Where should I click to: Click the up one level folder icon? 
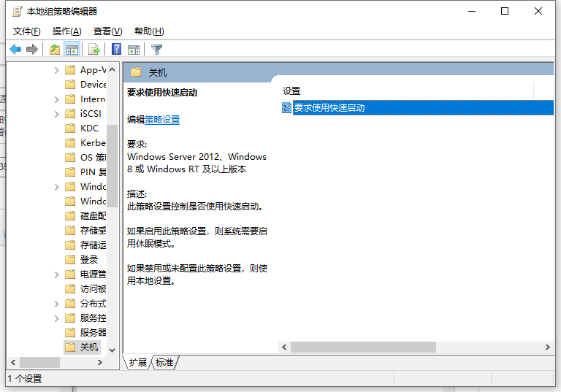point(54,50)
